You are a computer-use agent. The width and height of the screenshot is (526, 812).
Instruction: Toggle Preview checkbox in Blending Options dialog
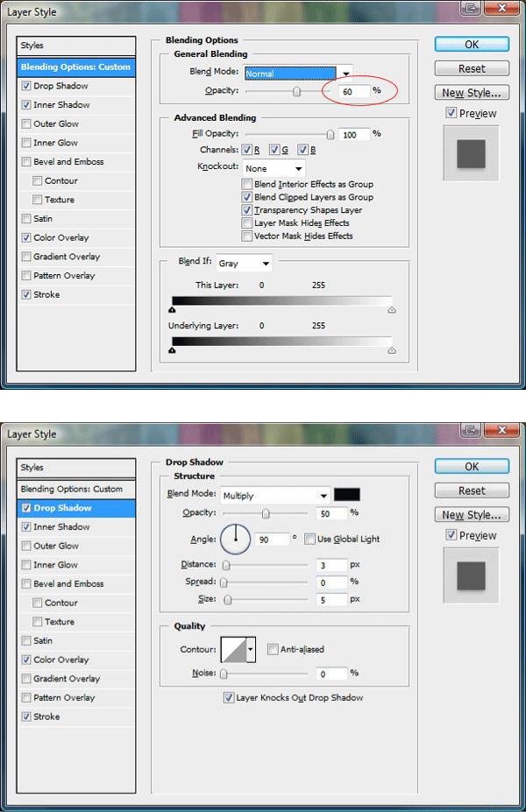(x=451, y=113)
